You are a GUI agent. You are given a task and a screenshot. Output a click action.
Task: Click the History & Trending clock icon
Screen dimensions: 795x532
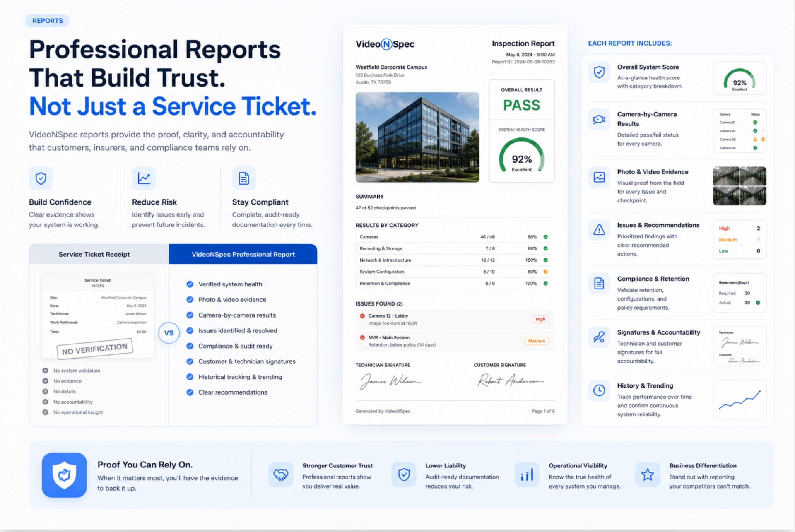tap(599, 390)
